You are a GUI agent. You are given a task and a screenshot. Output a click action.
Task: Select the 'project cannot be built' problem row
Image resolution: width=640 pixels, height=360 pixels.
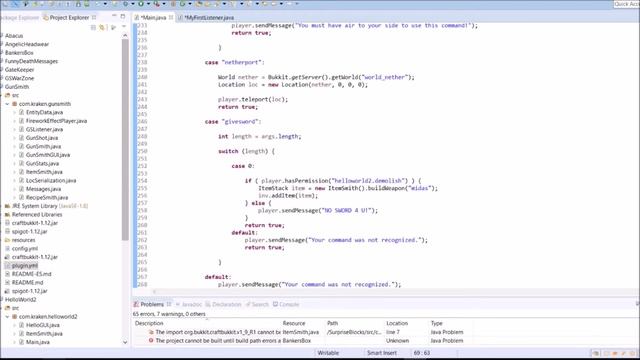pos(304,340)
